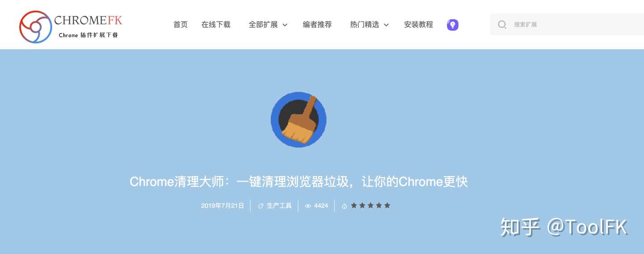Expand the 全部扩展 dropdown arrow
The image size is (644, 254).
pyautogui.click(x=285, y=25)
